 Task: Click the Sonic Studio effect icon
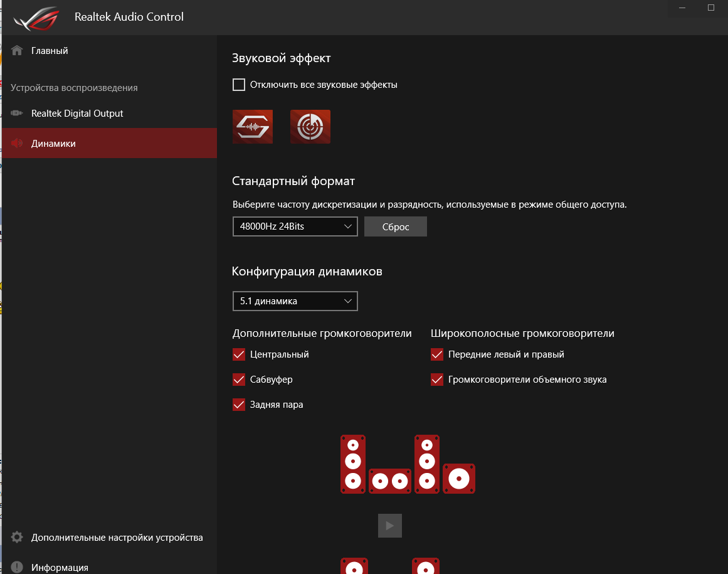point(253,127)
